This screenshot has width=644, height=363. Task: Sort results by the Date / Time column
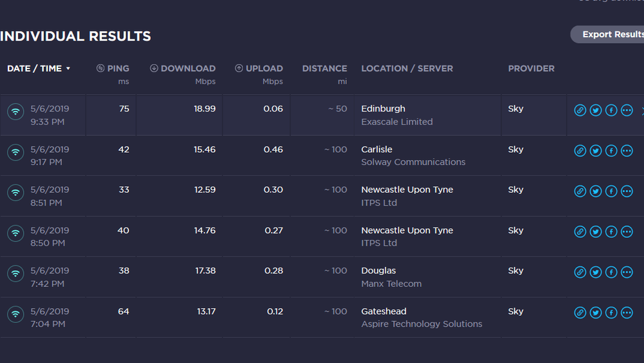(39, 68)
